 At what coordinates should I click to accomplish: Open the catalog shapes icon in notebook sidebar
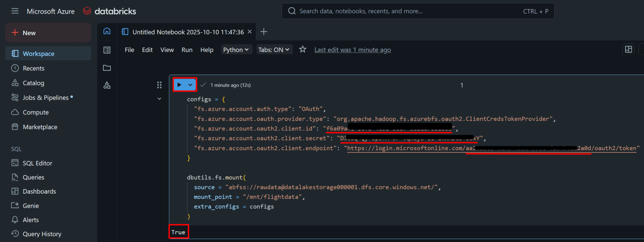[107, 85]
